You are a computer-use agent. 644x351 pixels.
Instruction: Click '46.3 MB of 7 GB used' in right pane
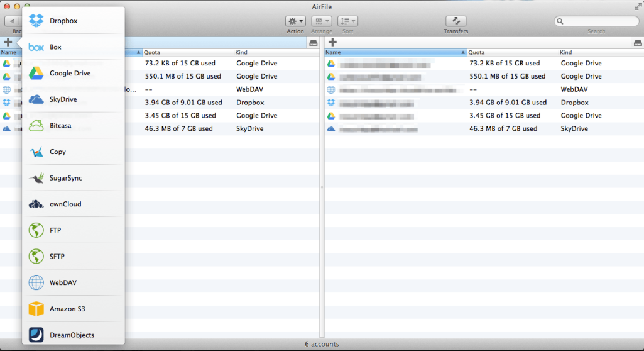coord(503,129)
